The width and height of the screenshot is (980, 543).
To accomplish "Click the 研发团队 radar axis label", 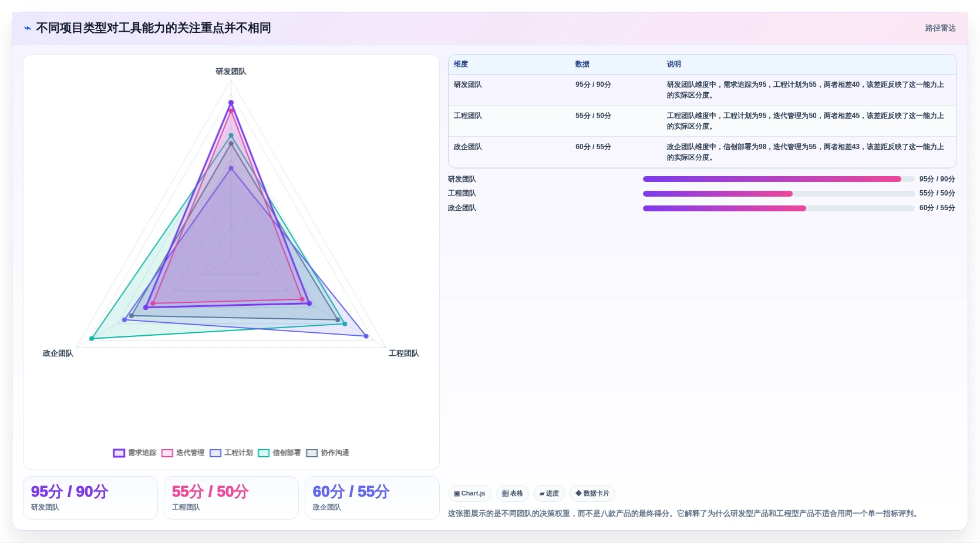I will pyautogui.click(x=231, y=72).
